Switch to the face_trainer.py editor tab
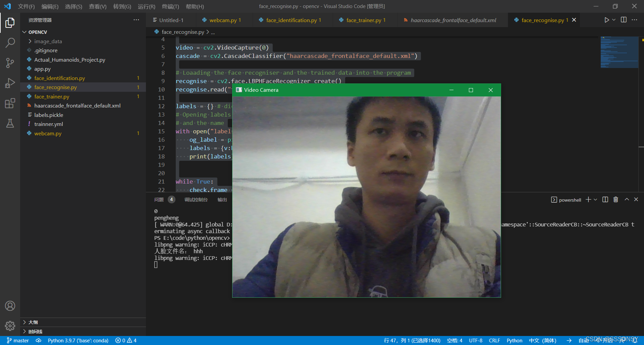The height and width of the screenshot is (345, 644). (365, 20)
